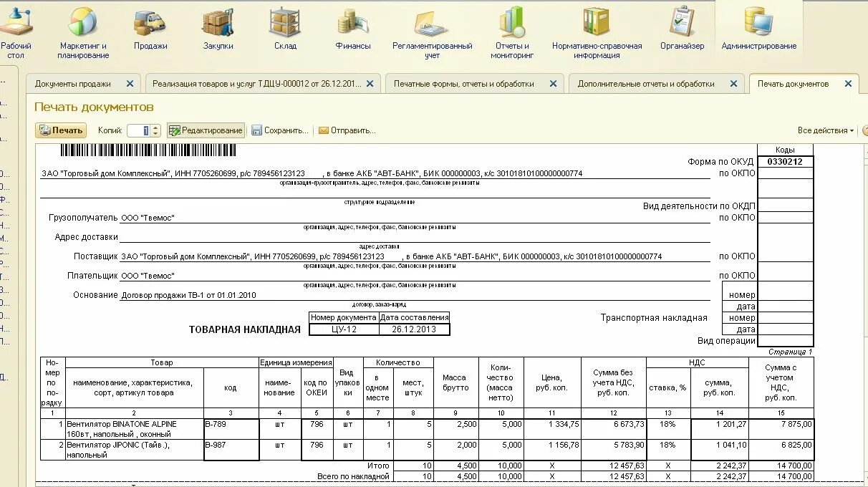This screenshot has width=868, height=487.
Task: Click Грузополучатель value ООО "Твемос"
Action: click(148, 218)
